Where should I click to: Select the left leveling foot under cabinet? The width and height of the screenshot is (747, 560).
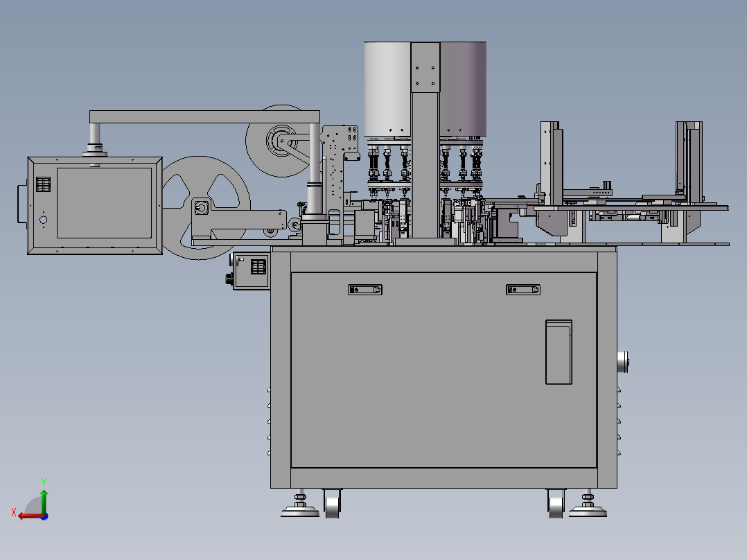point(299,506)
